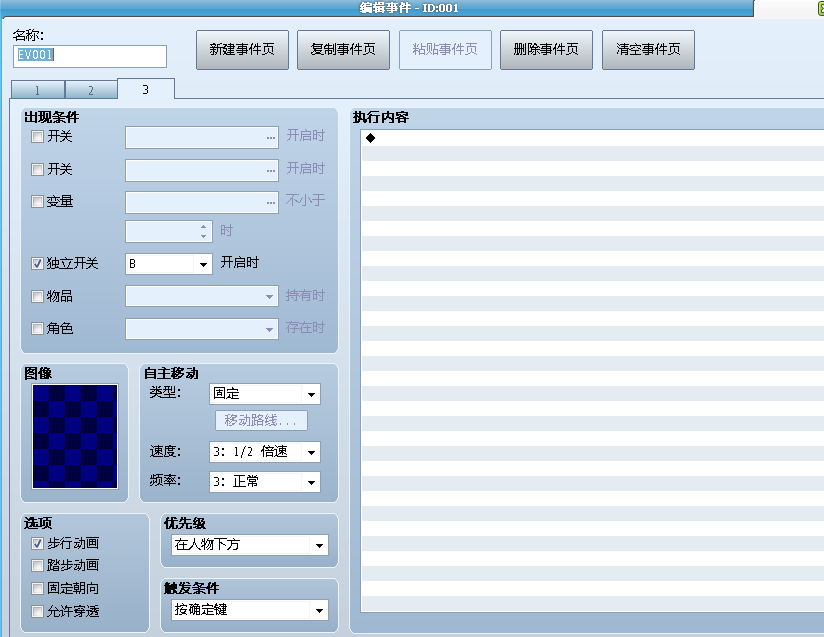The width and height of the screenshot is (824, 637).
Task: Open the 速度 speed dropdown
Action: pos(264,452)
